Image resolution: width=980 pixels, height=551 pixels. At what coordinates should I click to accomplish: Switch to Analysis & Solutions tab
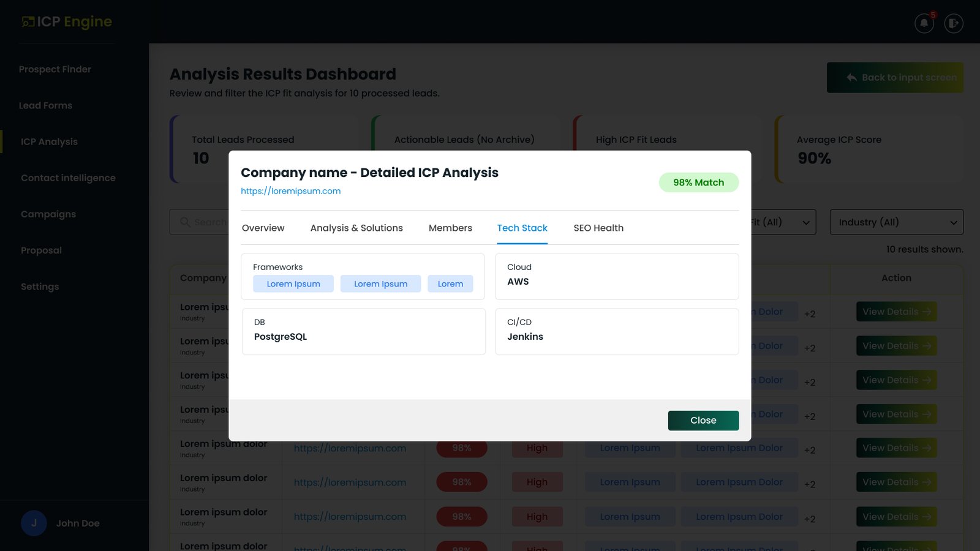pos(356,228)
